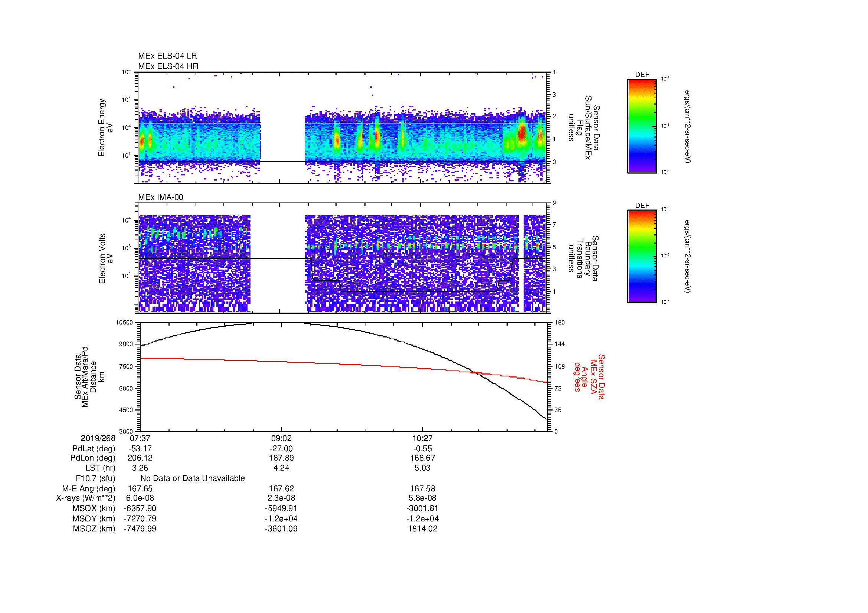868x613 pixels.
Task: Click the 'MSOZ (km)' row label
Action: tap(94, 529)
